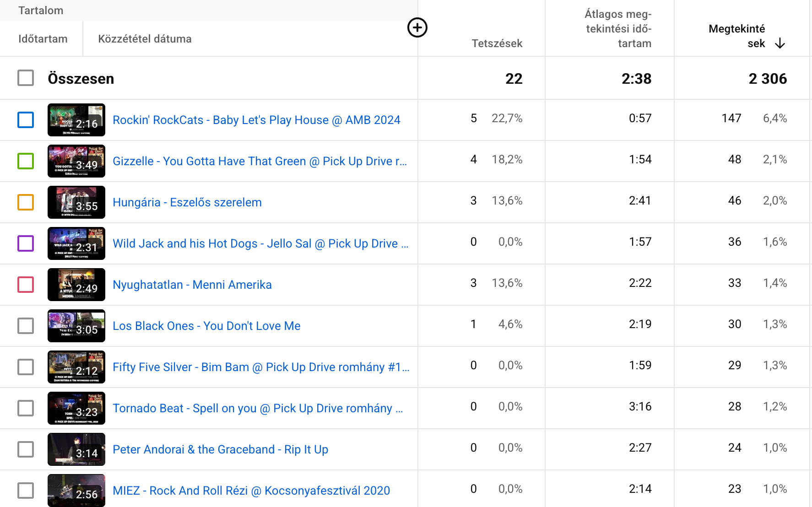Open Nyughatatlan - Menni Amerika link
812x507 pixels.
(192, 285)
